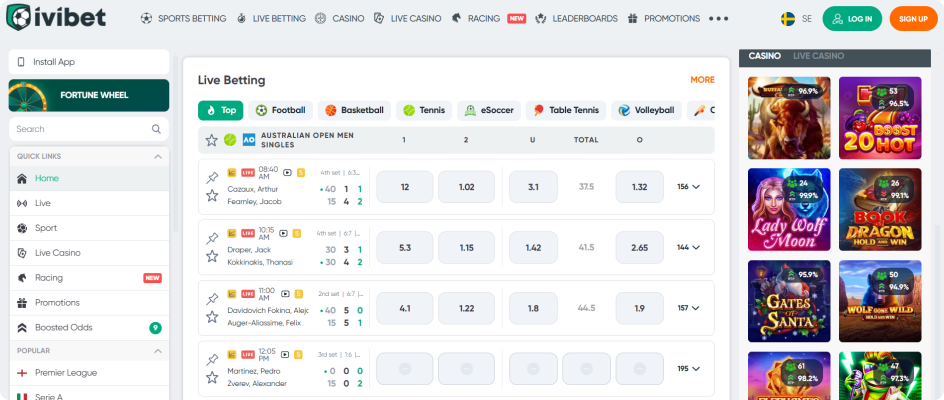Open Promotions in sidebar quick links
The image size is (944, 400).
pos(89,302)
